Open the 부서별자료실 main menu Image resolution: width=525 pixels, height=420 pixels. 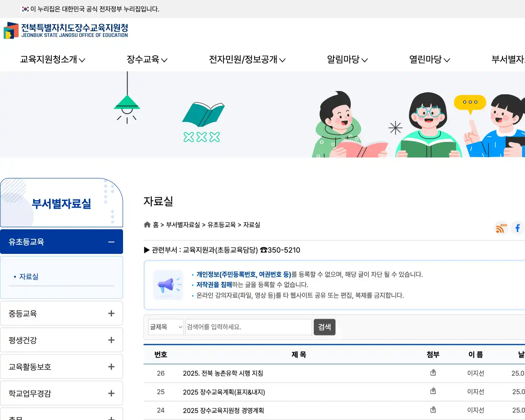(508, 59)
